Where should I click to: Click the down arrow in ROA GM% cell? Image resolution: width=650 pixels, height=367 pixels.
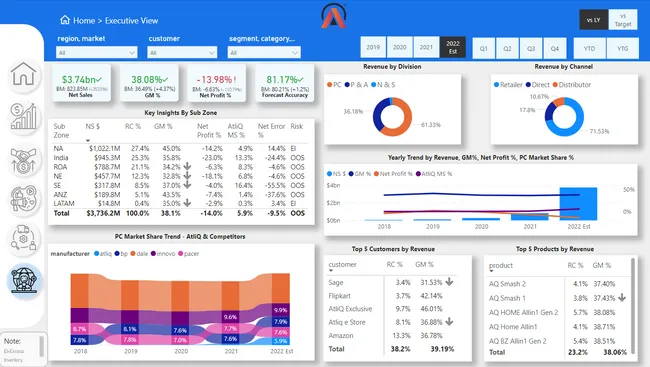click(187, 166)
